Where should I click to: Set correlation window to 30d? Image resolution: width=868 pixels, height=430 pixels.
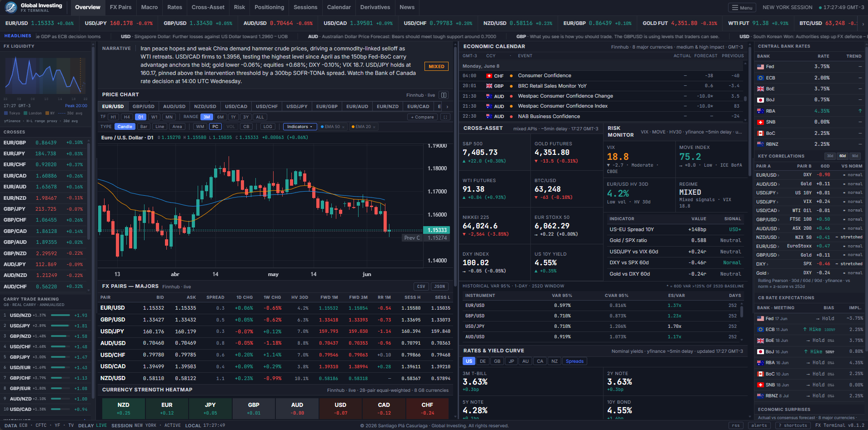click(830, 156)
